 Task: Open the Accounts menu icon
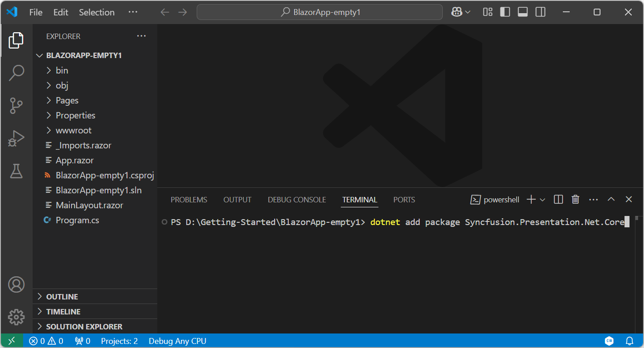click(x=16, y=284)
